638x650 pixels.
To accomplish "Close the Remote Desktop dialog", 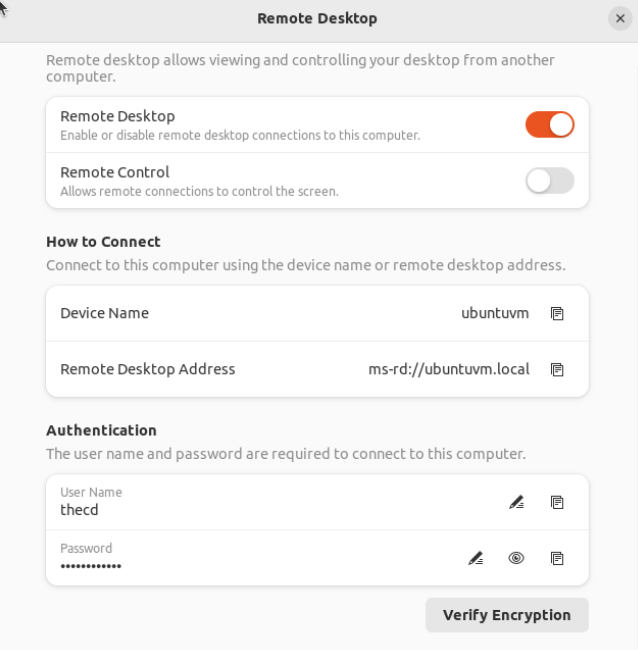I will pos(620,18).
